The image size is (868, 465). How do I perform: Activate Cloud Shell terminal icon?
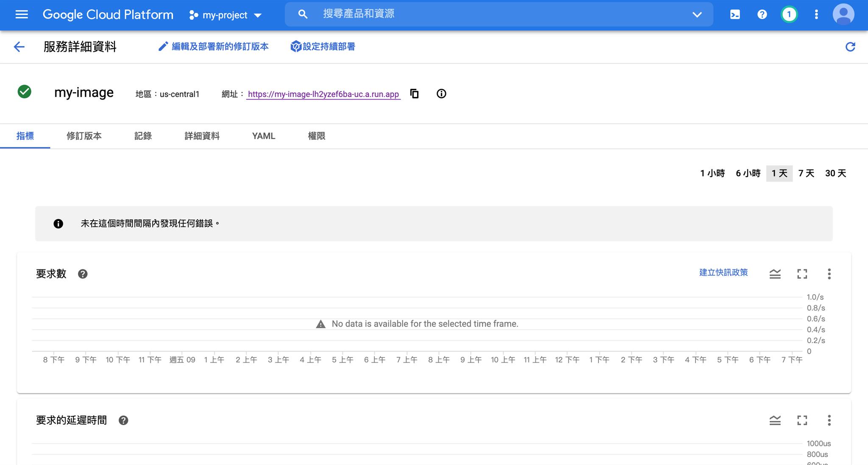point(735,14)
